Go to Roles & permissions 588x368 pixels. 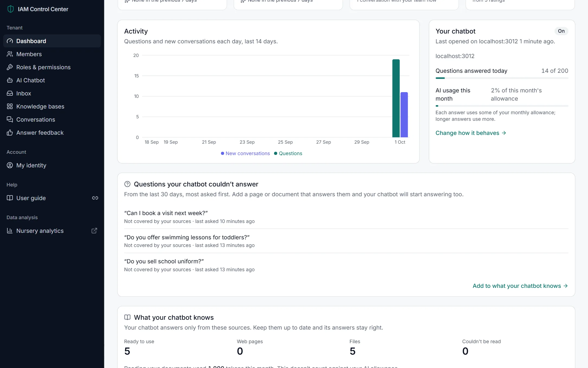(52, 67)
